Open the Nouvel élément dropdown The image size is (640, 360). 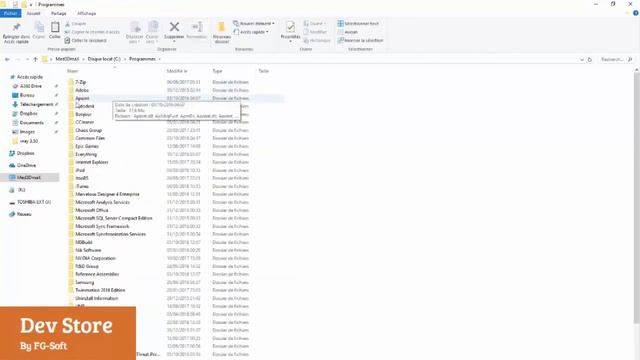pos(254,23)
